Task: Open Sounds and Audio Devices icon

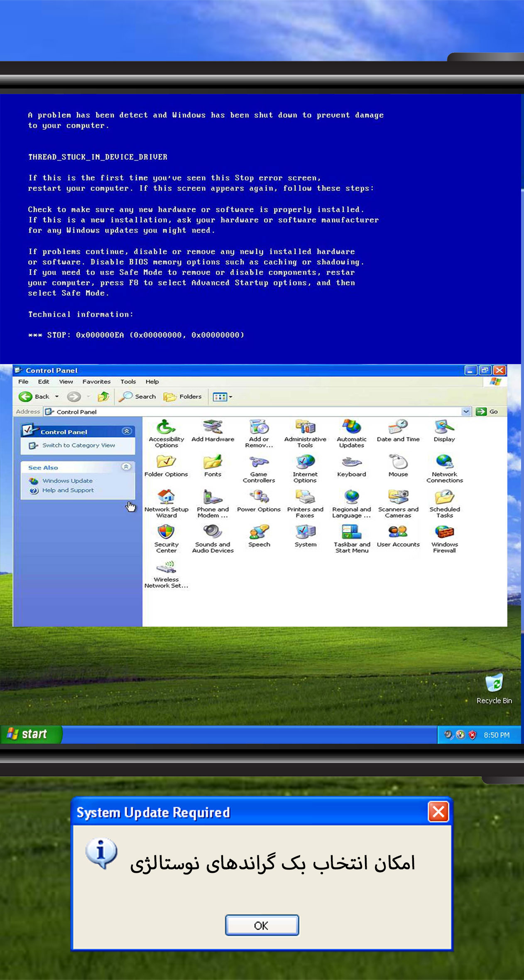Action: click(213, 539)
